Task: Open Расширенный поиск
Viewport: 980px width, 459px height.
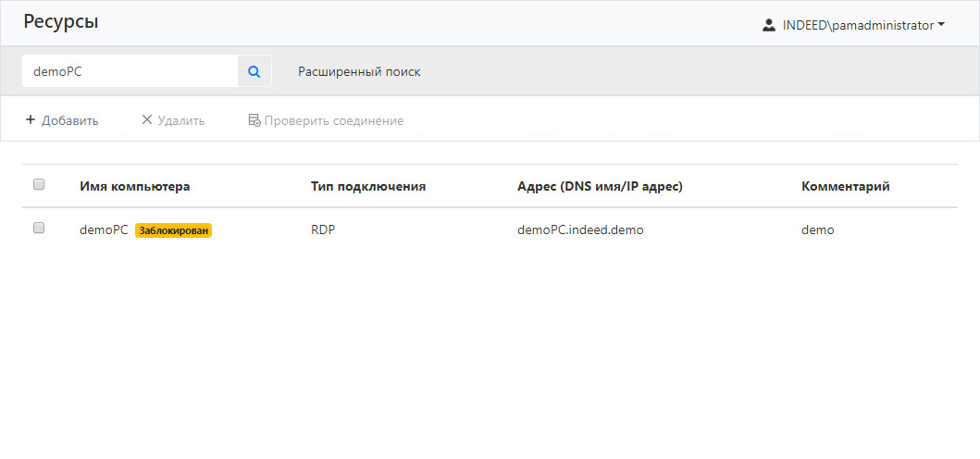Action: tap(359, 71)
